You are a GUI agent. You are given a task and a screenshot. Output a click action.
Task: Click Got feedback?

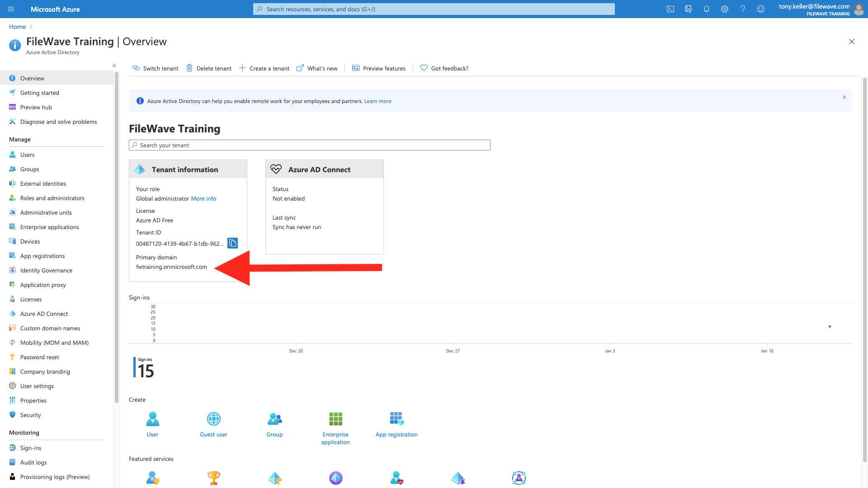(x=444, y=68)
